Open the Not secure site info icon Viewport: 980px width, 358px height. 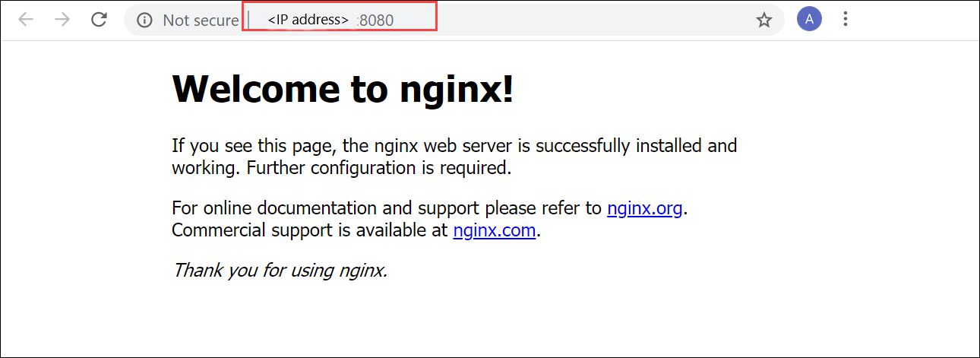pyautogui.click(x=144, y=21)
